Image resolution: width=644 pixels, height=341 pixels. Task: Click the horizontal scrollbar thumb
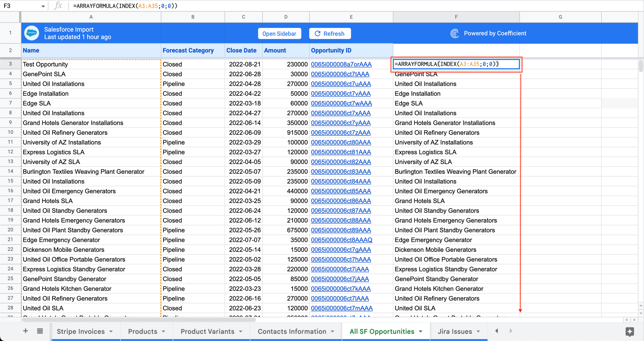[139, 320]
